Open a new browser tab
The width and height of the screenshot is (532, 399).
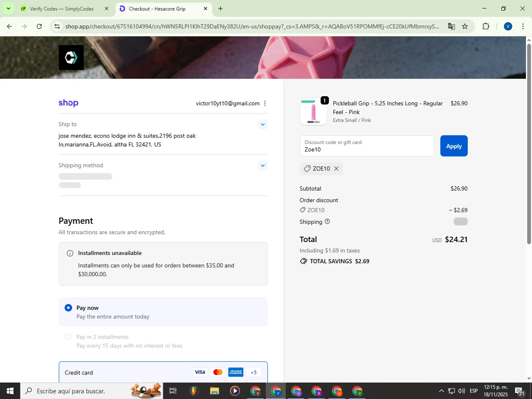[x=220, y=9]
